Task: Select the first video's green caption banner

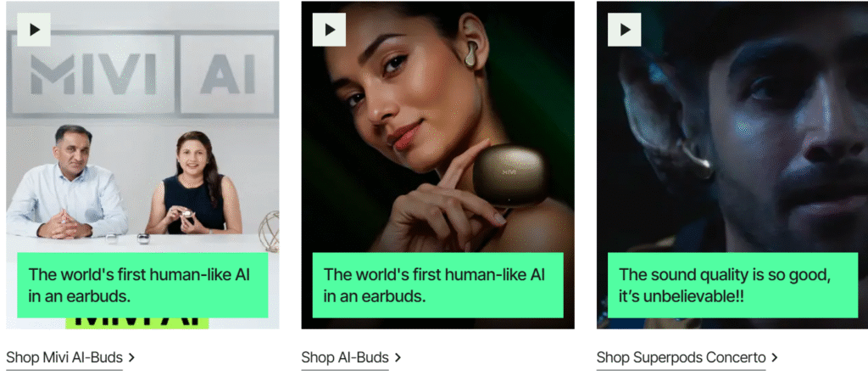Action: coord(142,285)
